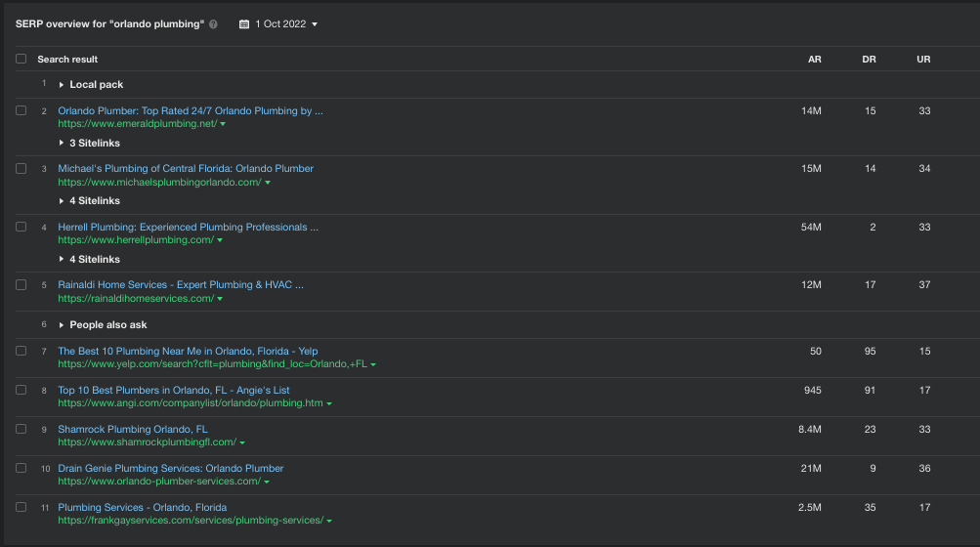980x547 pixels.
Task: Open dropdown arrow after rainaldihomeservices.com URL
Action: pyautogui.click(x=220, y=300)
